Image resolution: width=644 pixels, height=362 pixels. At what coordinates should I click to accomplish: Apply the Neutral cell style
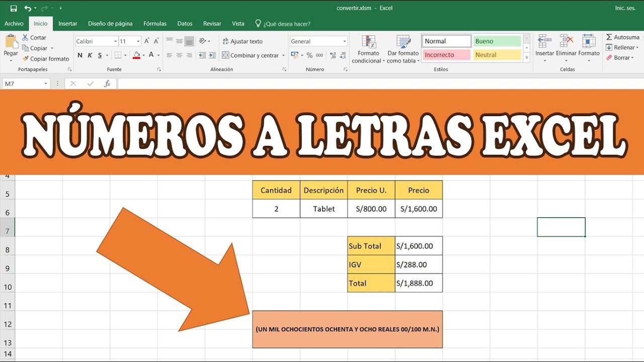point(497,55)
